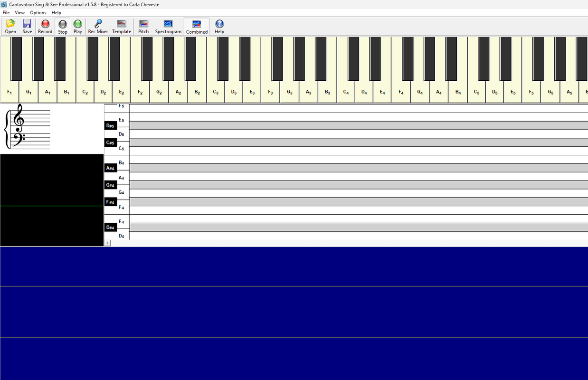
Task: Open the Help menu in menu bar
Action: point(56,13)
